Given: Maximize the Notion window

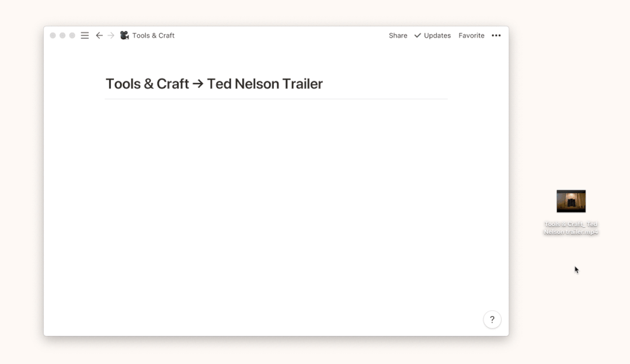Looking at the screenshot, I should [x=72, y=36].
